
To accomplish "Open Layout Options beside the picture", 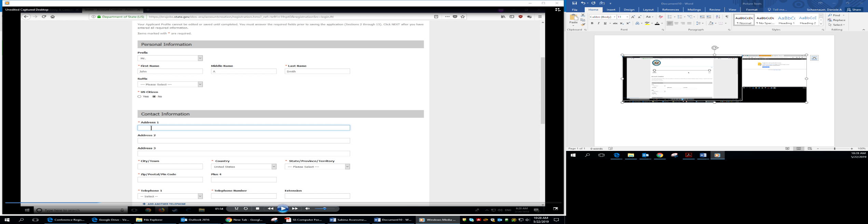I will 814,58.
